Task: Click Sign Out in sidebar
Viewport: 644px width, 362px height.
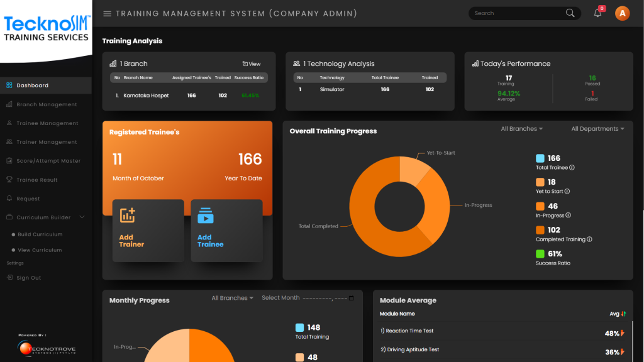Action: [28, 278]
